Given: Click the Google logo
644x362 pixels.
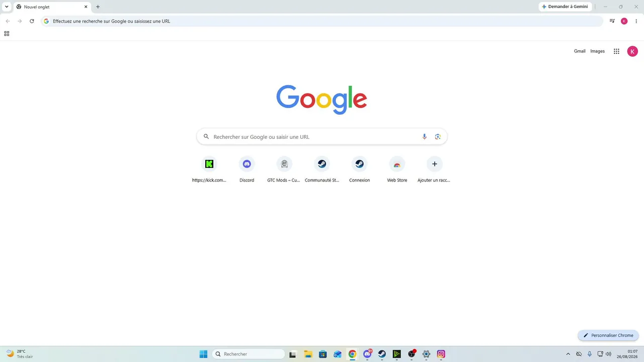Looking at the screenshot, I should [x=322, y=99].
